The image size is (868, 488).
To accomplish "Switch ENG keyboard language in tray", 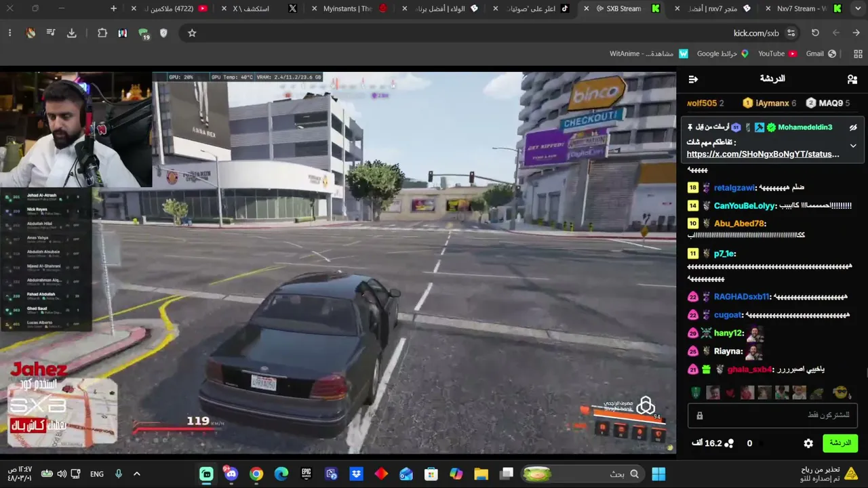I will tap(97, 474).
